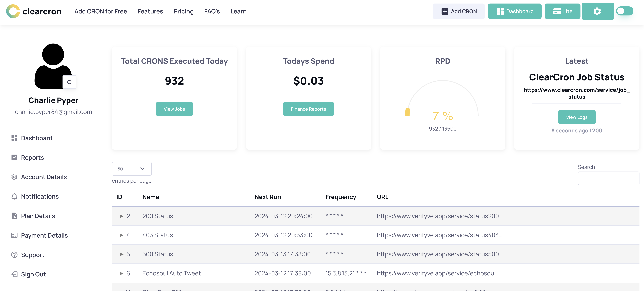Image resolution: width=644 pixels, height=291 pixels.
Task: Click the '932 / 13500' RPD text
Action: (442, 129)
